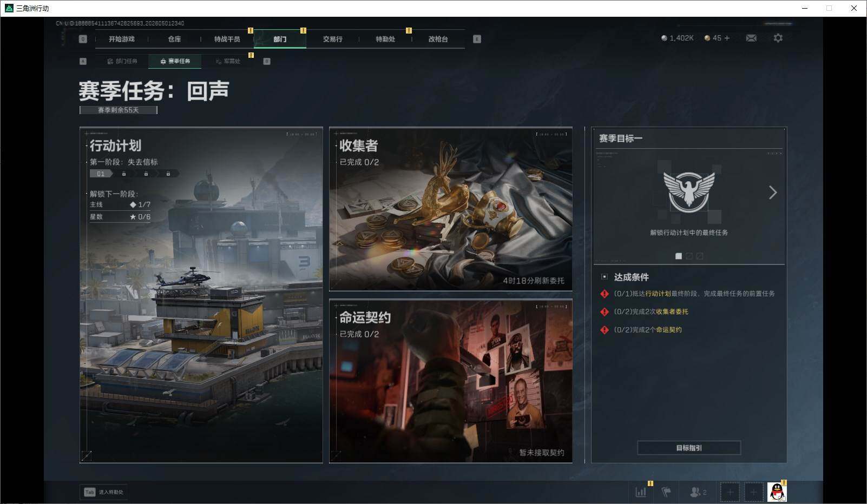Select the 赛季任务 sub-tab
Viewport: 867px width, 504px height.
(175, 61)
